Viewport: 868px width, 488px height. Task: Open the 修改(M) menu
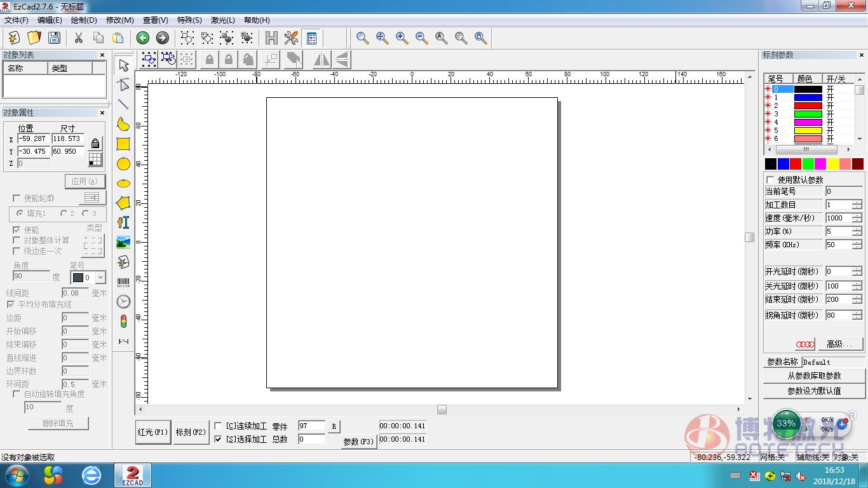click(x=120, y=20)
